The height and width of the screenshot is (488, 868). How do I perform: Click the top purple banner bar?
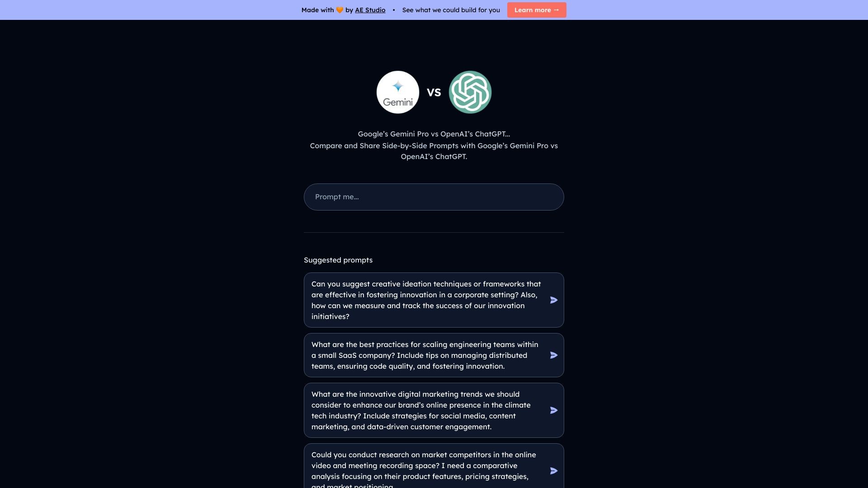(181, 9)
